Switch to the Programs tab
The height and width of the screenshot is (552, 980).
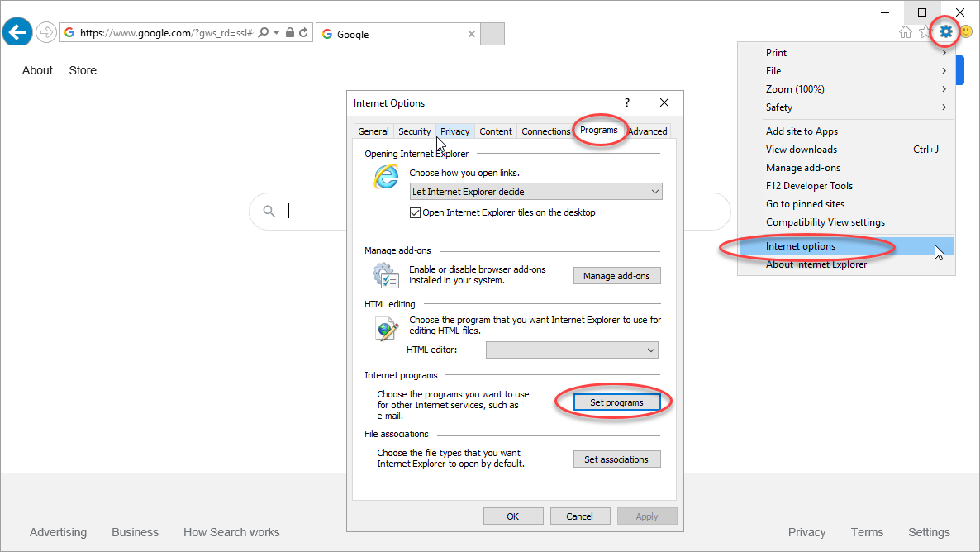point(599,130)
